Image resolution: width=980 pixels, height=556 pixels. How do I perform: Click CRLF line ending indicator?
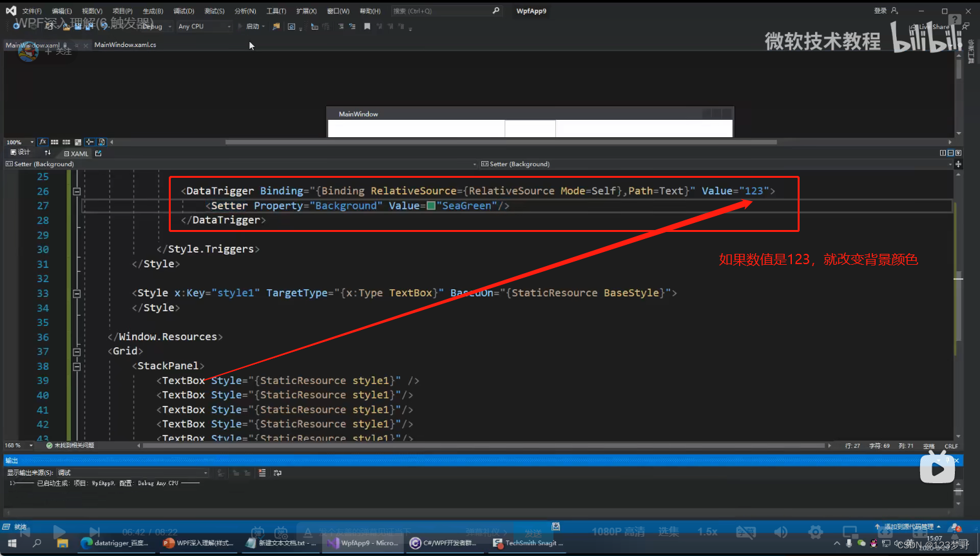951,446
